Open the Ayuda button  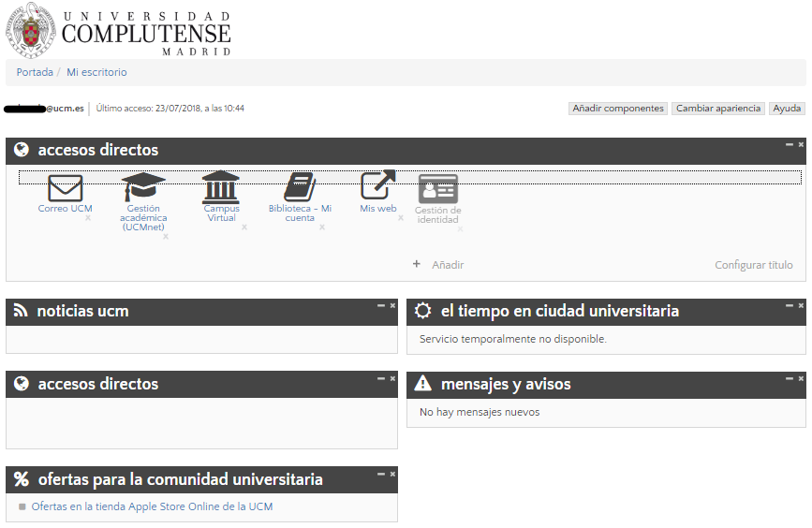[x=787, y=109]
